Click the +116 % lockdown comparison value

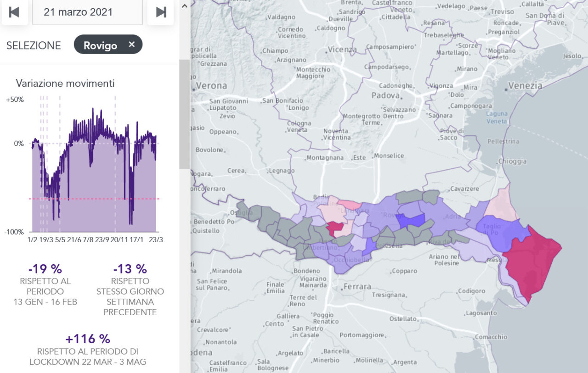coord(87,339)
